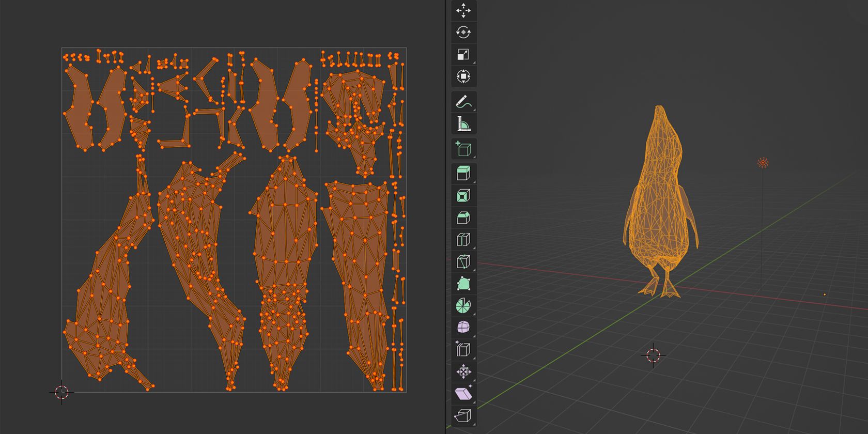
Task: Select the Shear tool
Action: pos(463,394)
